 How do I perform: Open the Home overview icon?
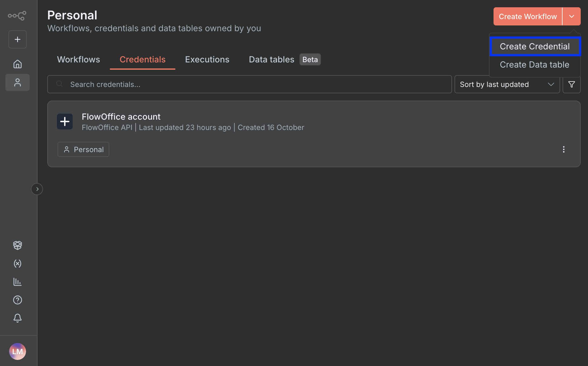[x=18, y=64]
